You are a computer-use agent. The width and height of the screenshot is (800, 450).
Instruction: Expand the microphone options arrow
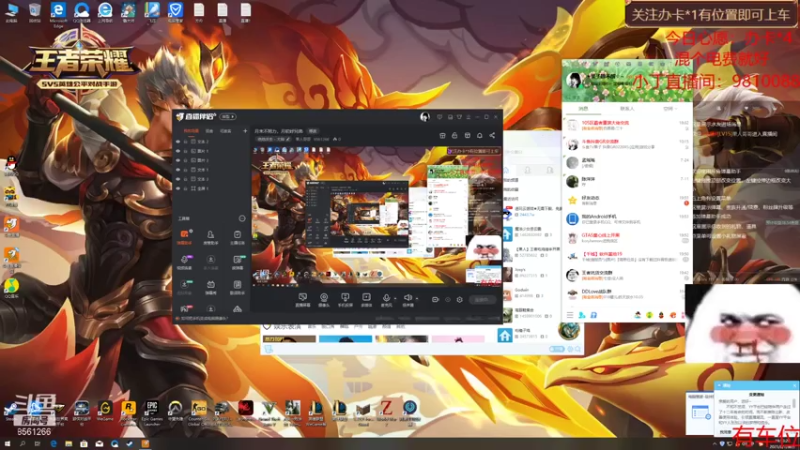[x=395, y=298]
